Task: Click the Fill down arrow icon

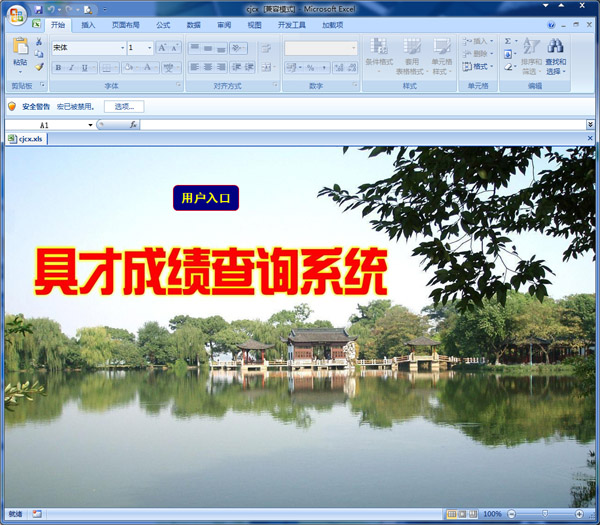Action: (508, 54)
